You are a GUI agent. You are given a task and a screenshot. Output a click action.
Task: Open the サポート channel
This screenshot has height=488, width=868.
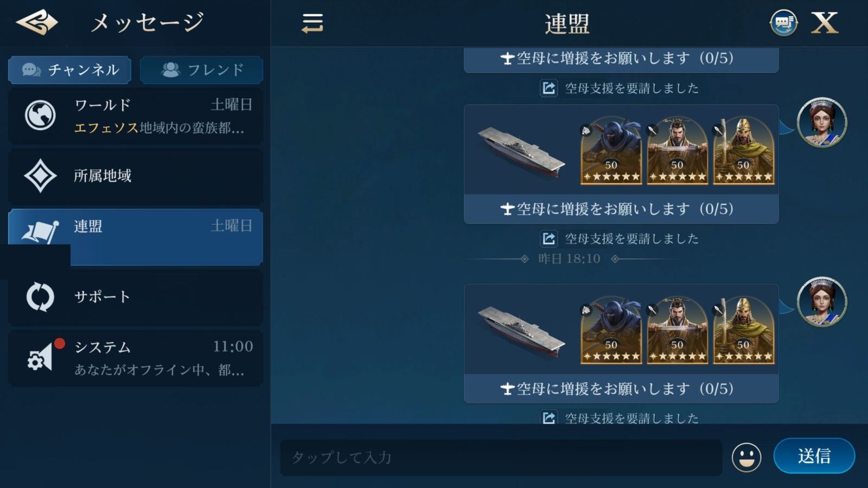[x=136, y=297]
